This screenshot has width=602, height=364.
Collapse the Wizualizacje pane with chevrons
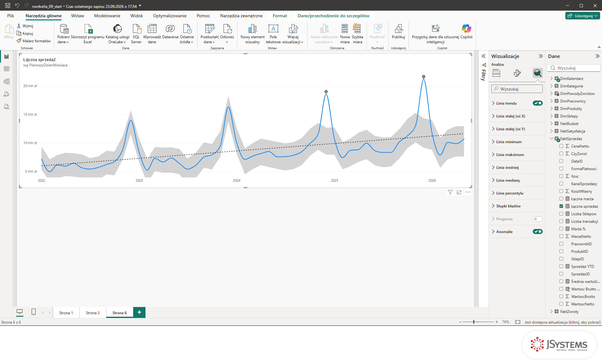point(541,56)
